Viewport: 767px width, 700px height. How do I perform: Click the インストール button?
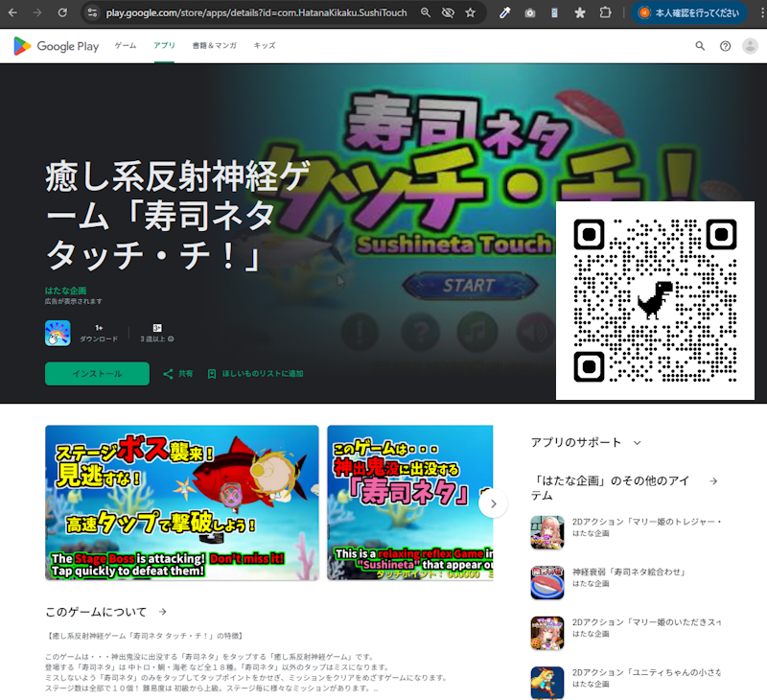click(x=98, y=374)
